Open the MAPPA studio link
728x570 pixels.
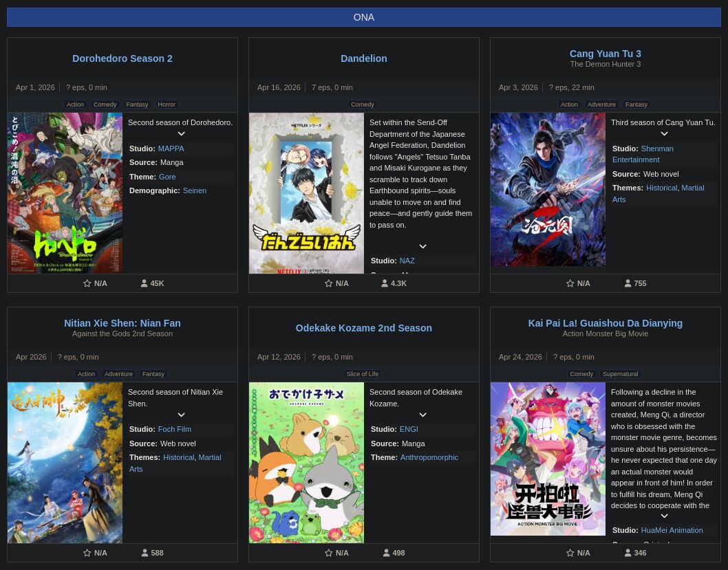click(x=171, y=149)
